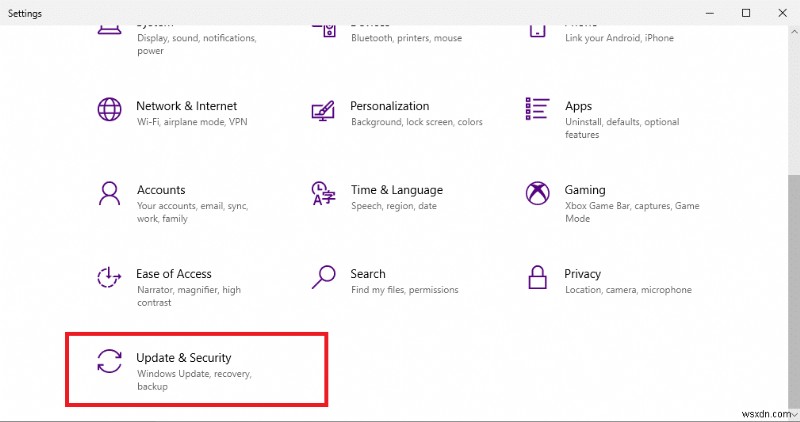The width and height of the screenshot is (800, 422).
Task: Click the Time & Language icon
Action: (323, 193)
